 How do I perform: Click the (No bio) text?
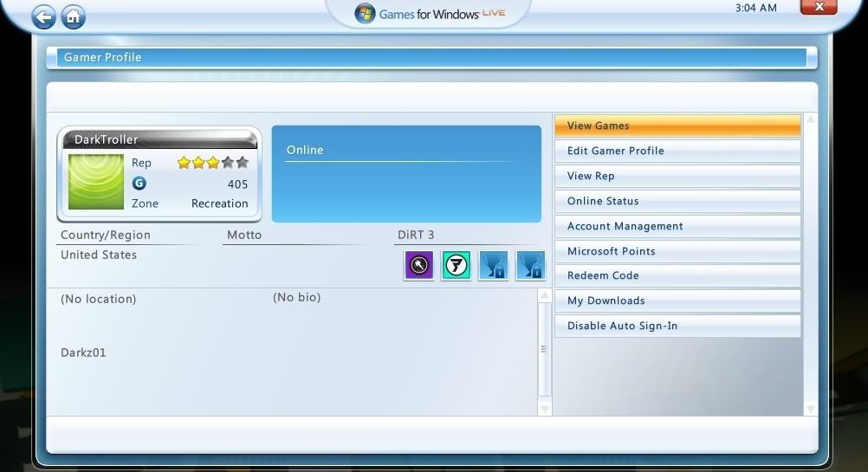[297, 297]
